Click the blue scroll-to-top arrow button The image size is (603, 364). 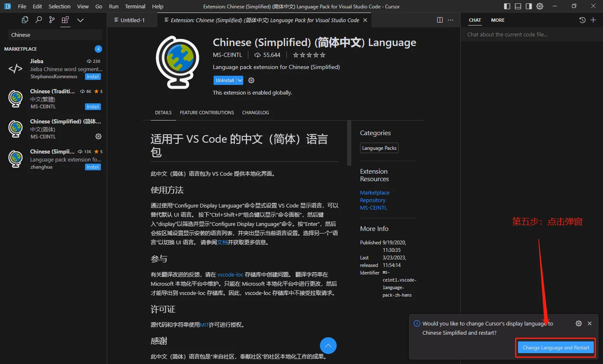[x=328, y=346]
